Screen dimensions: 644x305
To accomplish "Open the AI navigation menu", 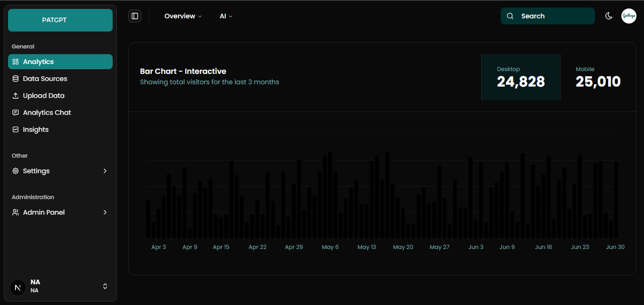I will pyautogui.click(x=226, y=16).
